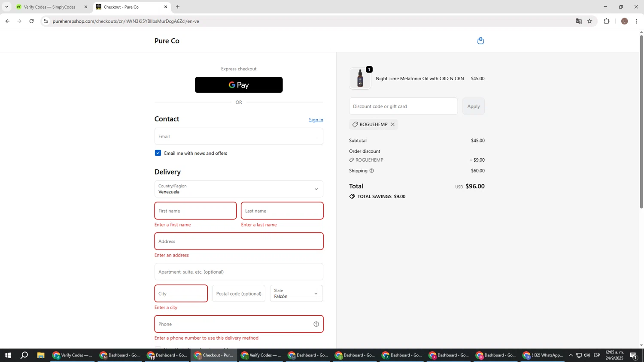Click the – $9.00 discount amount
This screenshot has width=644, height=362.
(477, 160)
